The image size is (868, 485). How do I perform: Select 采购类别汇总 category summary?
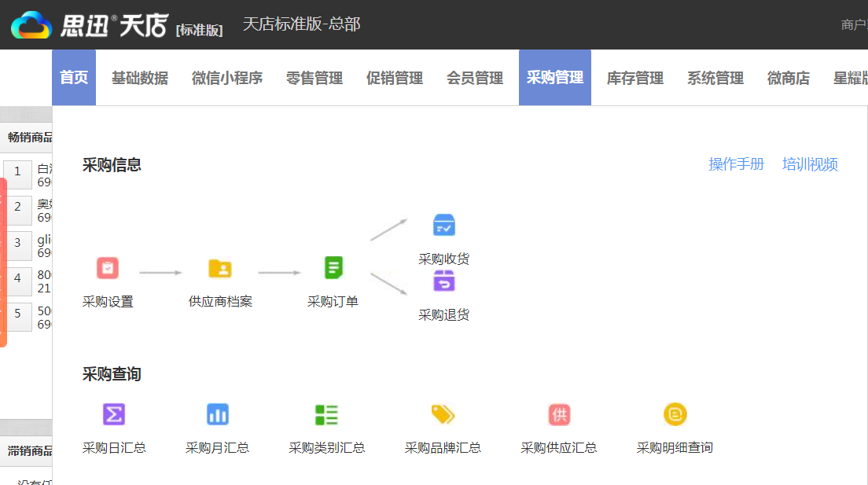point(326,414)
